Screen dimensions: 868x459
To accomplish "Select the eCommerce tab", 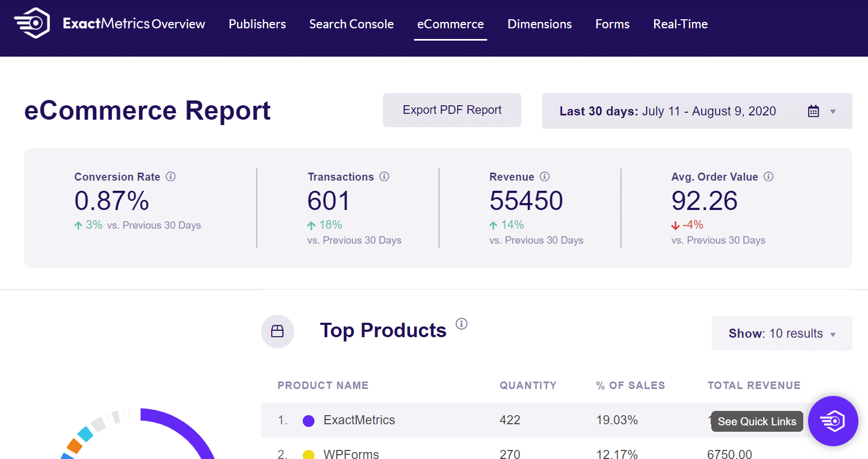I will 450,24.
